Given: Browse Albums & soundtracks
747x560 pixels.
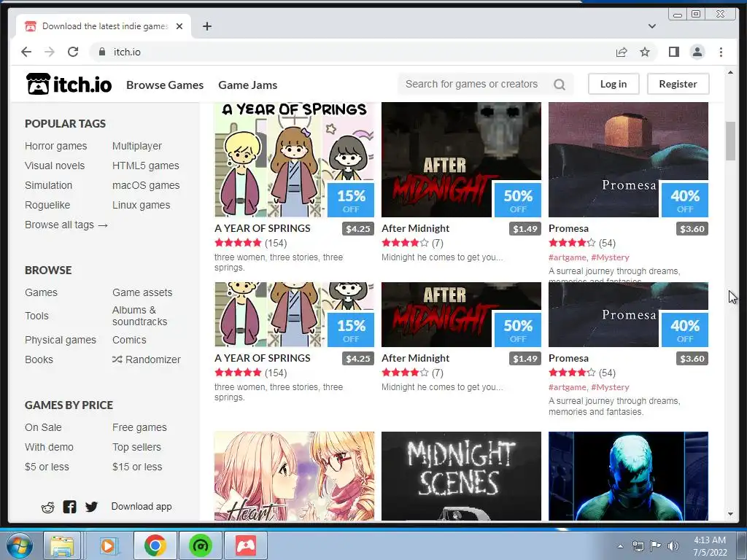Looking at the screenshot, I should (x=140, y=316).
